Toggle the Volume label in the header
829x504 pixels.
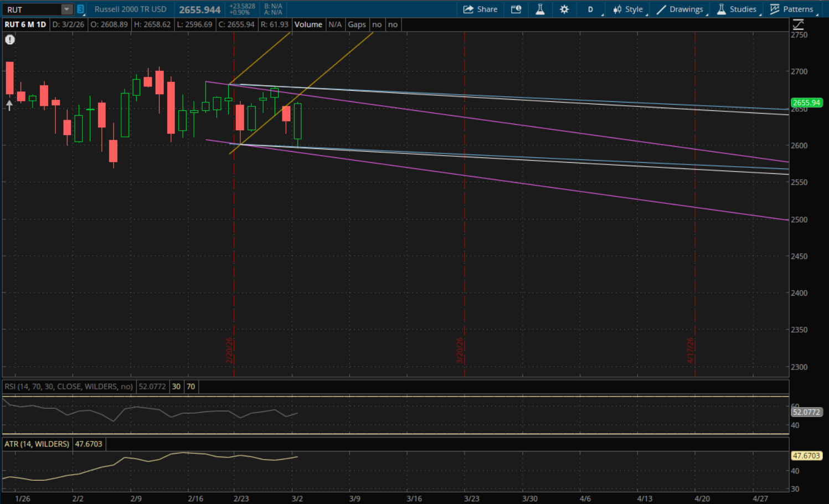pyautogui.click(x=308, y=24)
